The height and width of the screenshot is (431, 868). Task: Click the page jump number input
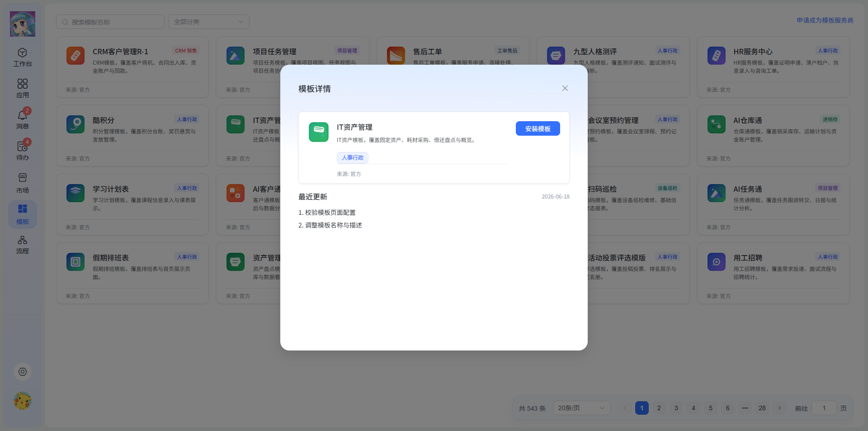coord(824,408)
